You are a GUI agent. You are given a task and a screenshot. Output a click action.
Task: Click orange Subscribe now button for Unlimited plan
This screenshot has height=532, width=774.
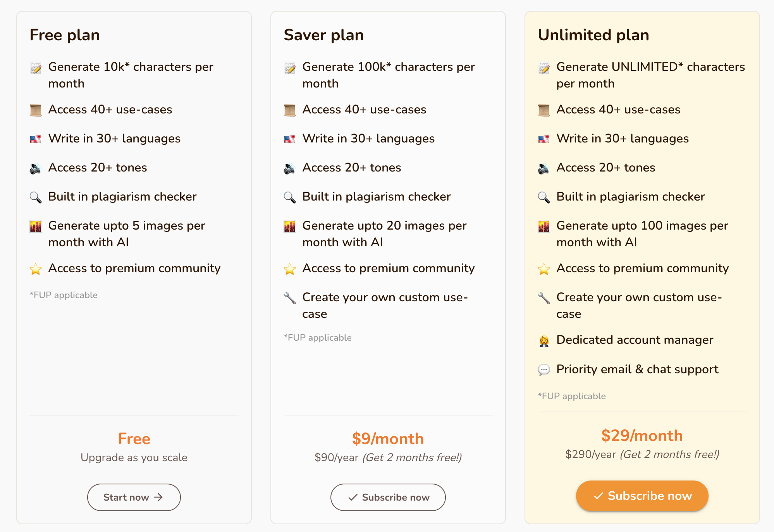(x=642, y=496)
